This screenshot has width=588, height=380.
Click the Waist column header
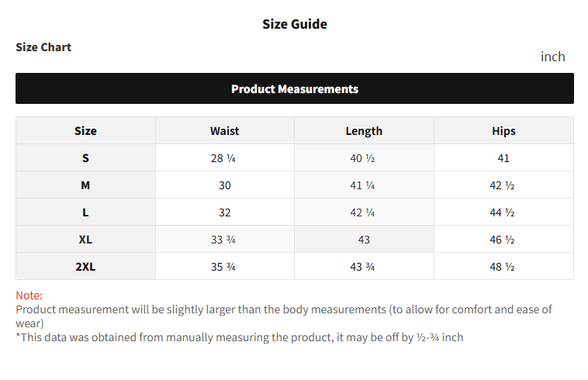[224, 131]
